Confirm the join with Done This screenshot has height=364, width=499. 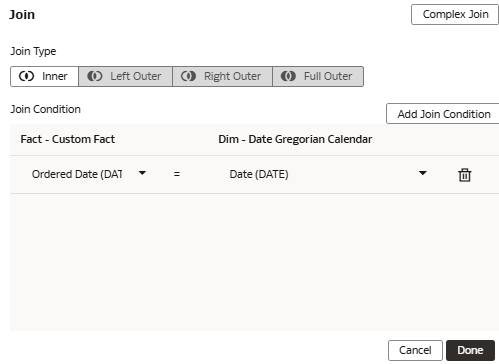coord(470,350)
